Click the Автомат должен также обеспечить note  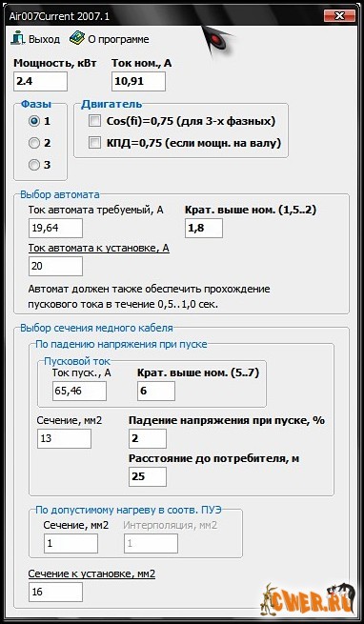[x=149, y=296]
